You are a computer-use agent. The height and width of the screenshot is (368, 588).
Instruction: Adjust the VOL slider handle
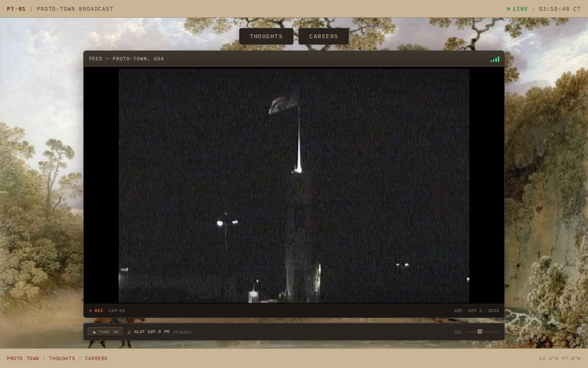pyautogui.click(x=480, y=332)
